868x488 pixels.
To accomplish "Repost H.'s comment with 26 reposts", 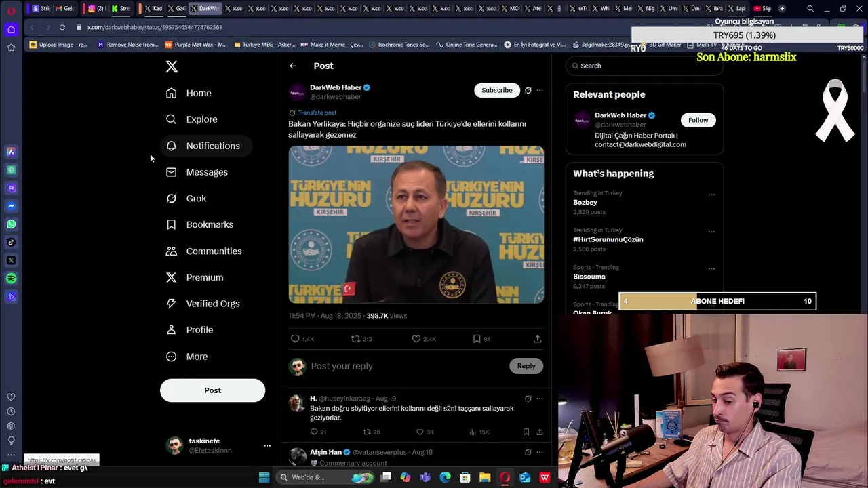I will [372, 432].
